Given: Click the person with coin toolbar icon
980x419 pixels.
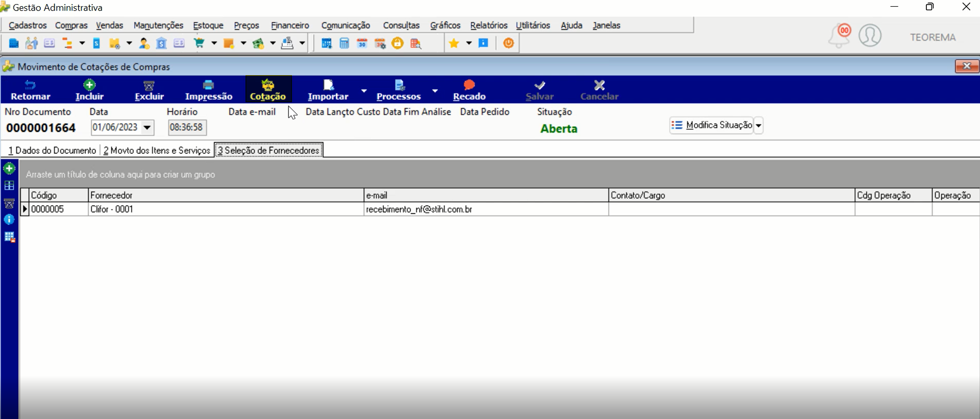Looking at the screenshot, I should (x=144, y=43).
